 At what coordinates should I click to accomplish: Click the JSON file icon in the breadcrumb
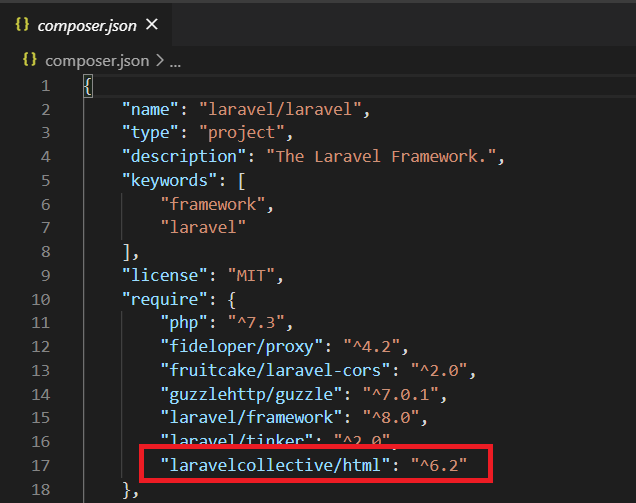(x=29, y=60)
